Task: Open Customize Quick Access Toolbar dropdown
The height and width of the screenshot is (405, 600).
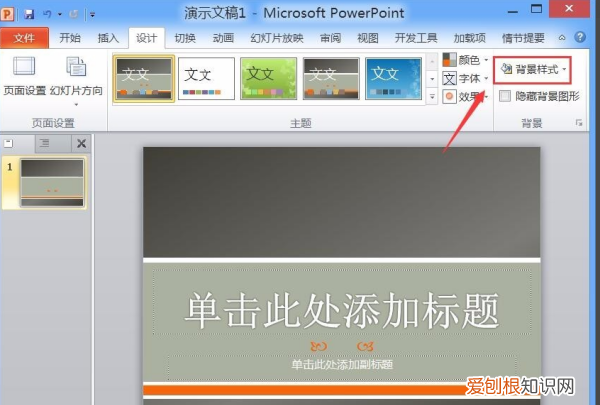Action: 92,15
